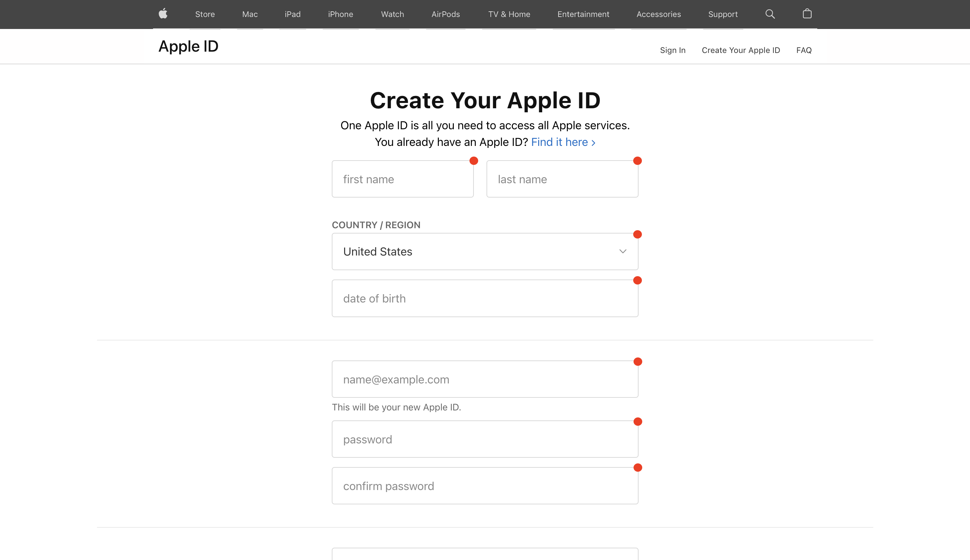Open the shopping Bag icon
This screenshot has height=560, width=970.
point(807,14)
